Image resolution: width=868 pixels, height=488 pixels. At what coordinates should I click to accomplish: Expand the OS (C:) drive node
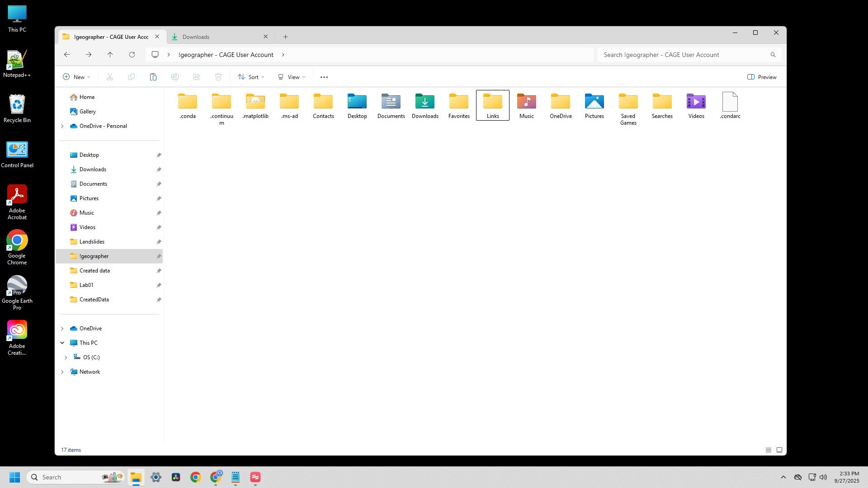[66, 357]
